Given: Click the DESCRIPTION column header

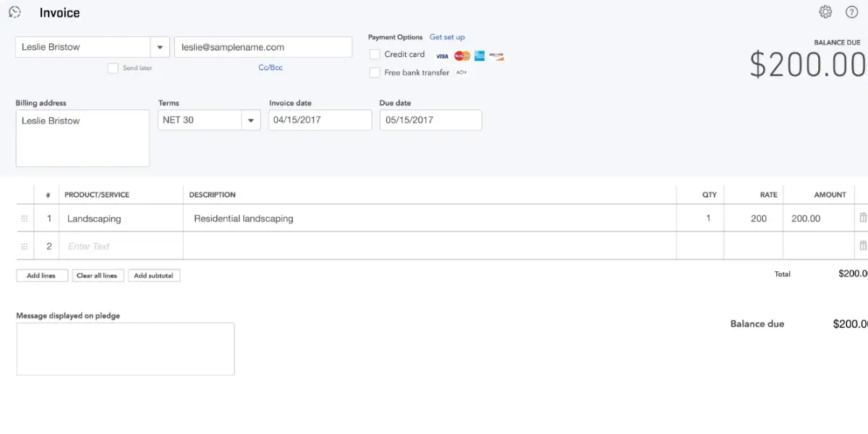Looking at the screenshot, I should click(x=213, y=195).
